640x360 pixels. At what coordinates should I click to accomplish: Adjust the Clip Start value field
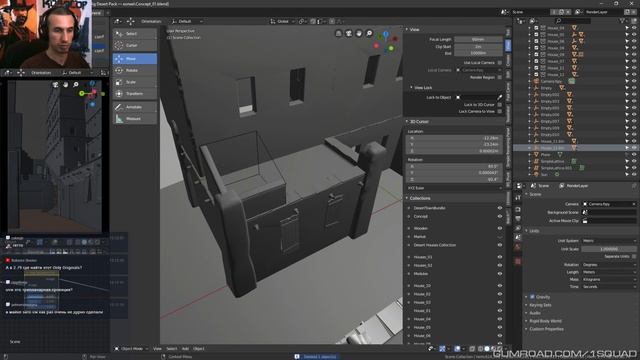[x=478, y=47]
